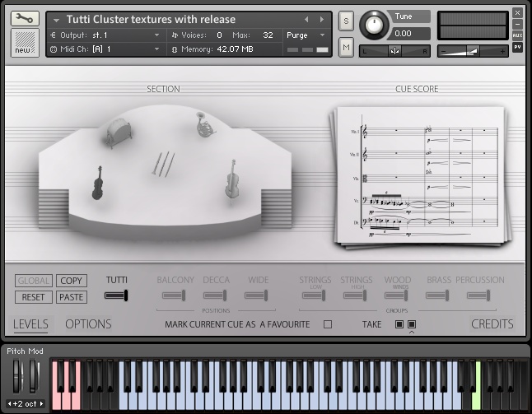Tick the mark as favourite checkbox
The height and width of the screenshot is (414, 532).
click(x=328, y=324)
